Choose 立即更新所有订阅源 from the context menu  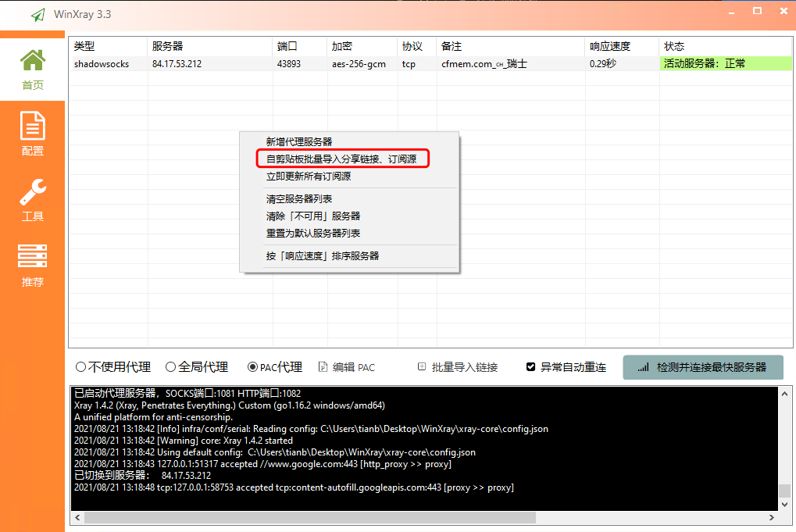(309, 176)
